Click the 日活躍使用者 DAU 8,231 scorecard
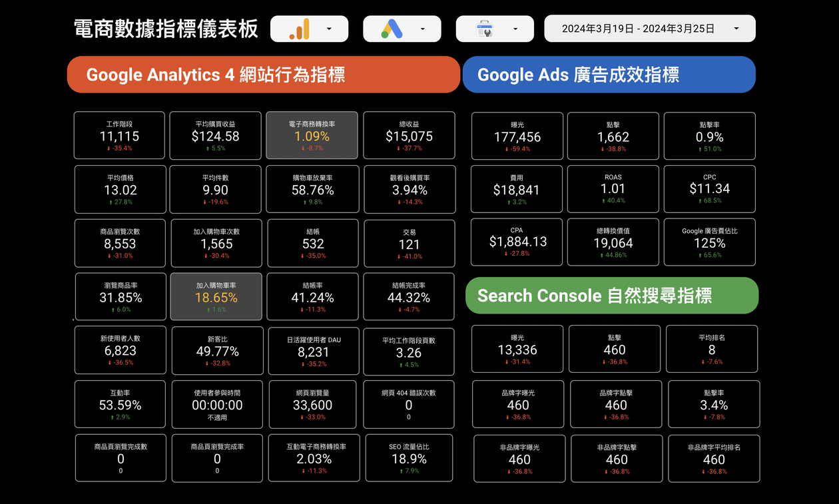The width and height of the screenshot is (839, 504). point(314,351)
